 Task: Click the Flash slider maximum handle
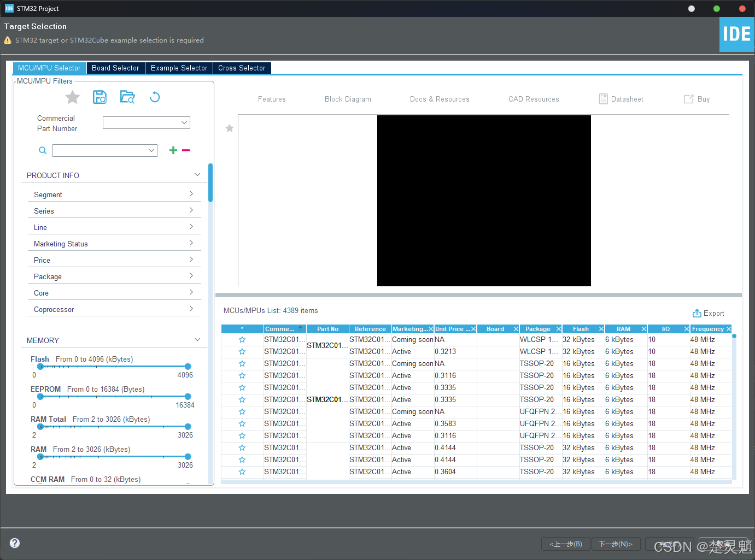(x=188, y=367)
